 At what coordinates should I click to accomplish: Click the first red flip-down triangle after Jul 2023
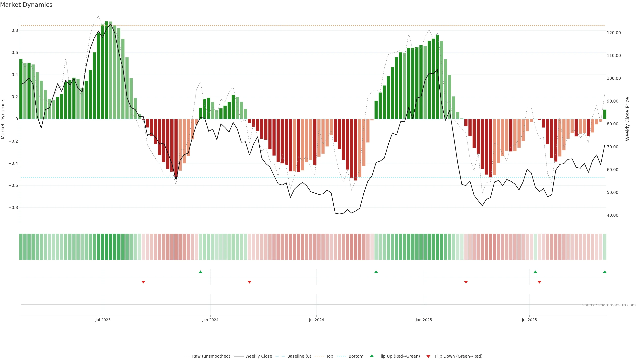tap(143, 282)
